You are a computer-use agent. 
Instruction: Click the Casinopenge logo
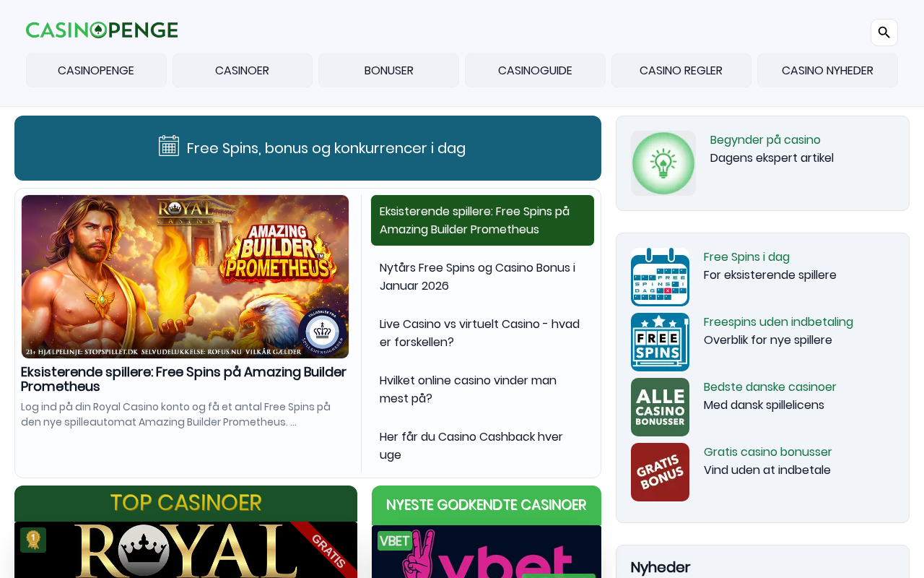point(102,30)
